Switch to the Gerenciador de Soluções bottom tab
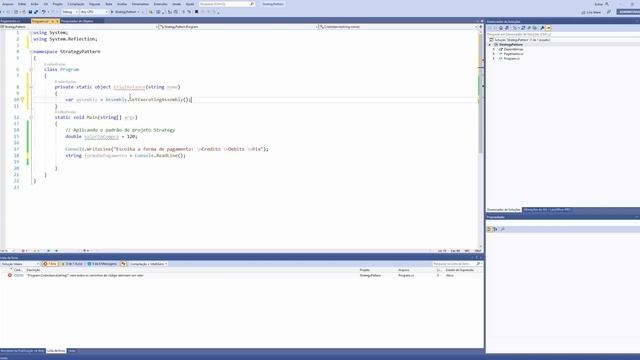 click(x=504, y=210)
